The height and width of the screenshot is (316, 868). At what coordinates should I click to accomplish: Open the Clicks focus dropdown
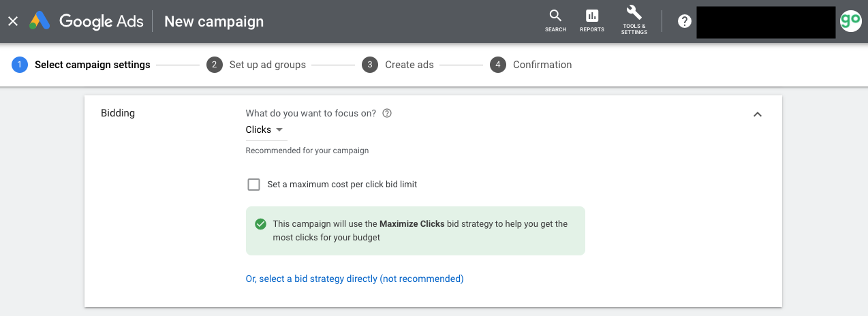pos(265,129)
